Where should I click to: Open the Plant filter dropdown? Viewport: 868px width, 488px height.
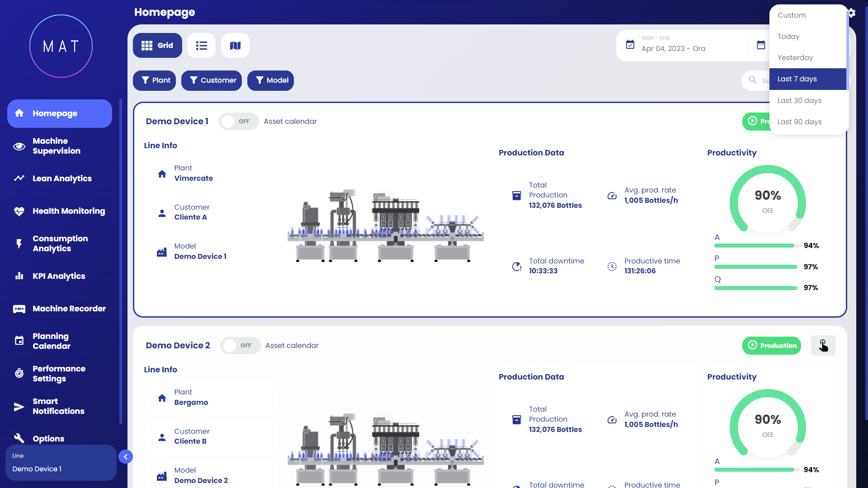pos(155,80)
